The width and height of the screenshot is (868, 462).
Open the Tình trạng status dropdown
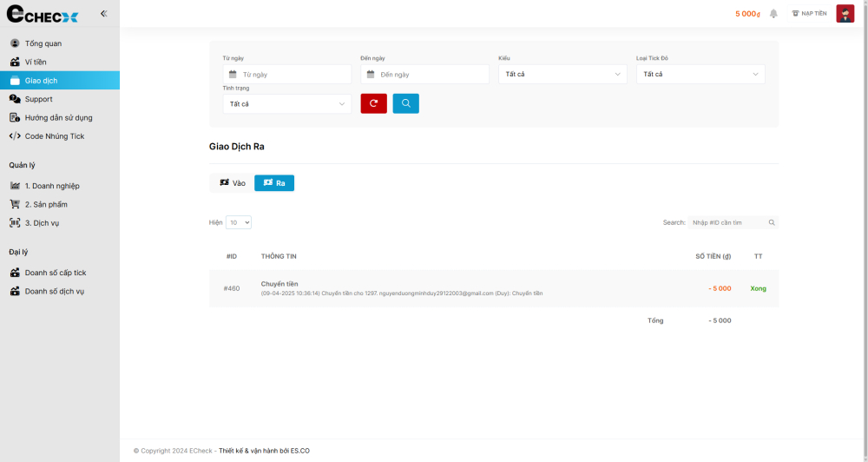click(x=286, y=104)
